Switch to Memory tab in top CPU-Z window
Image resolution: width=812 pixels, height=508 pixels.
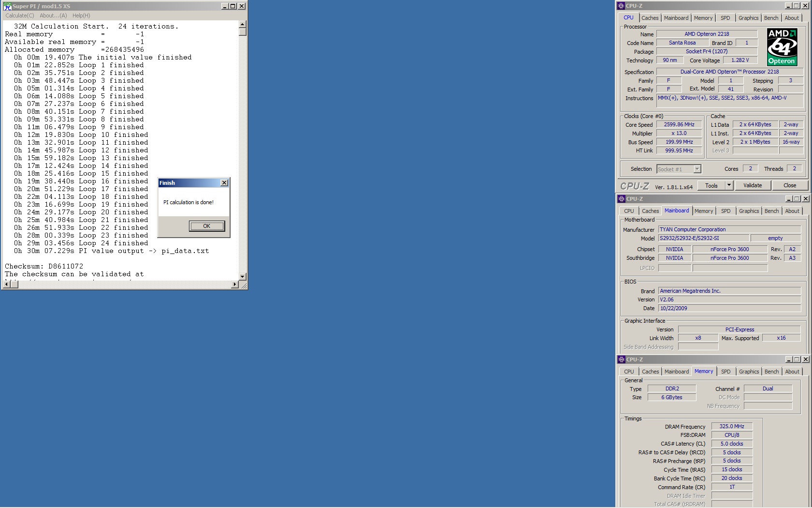pyautogui.click(x=703, y=18)
